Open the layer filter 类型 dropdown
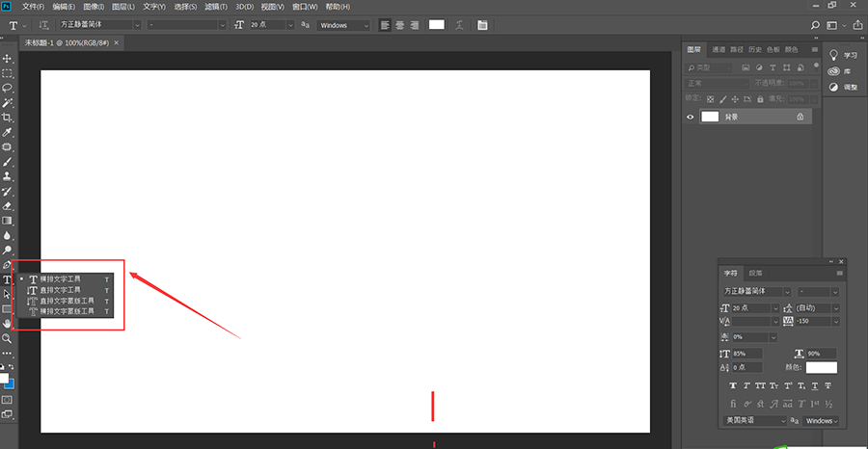 pos(709,67)
